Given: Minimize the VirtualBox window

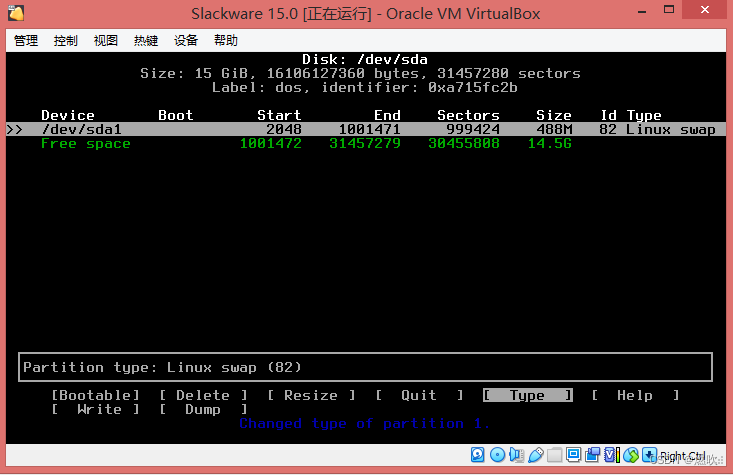Looking at the screenshot, I should click(642, 11).
